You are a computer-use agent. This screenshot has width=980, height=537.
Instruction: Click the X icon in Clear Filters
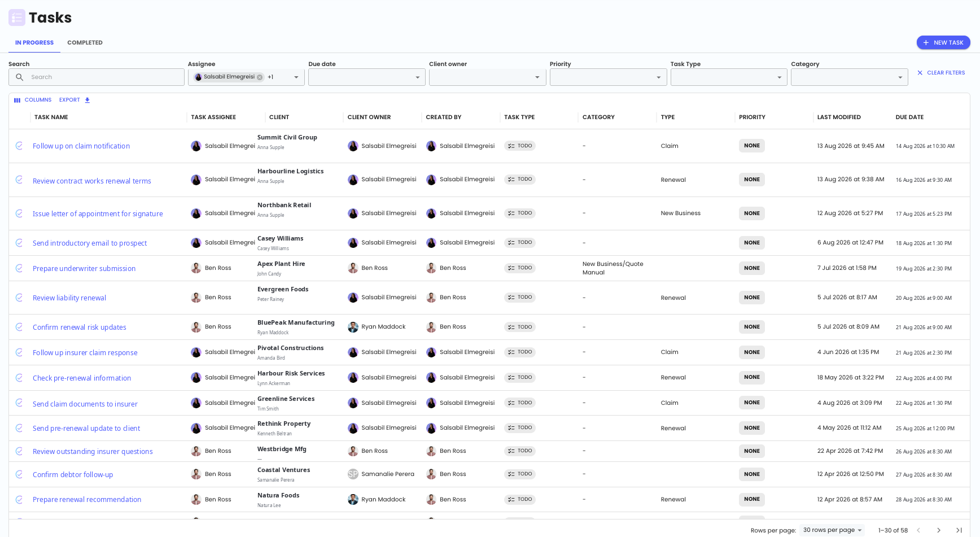coord(920,73)
